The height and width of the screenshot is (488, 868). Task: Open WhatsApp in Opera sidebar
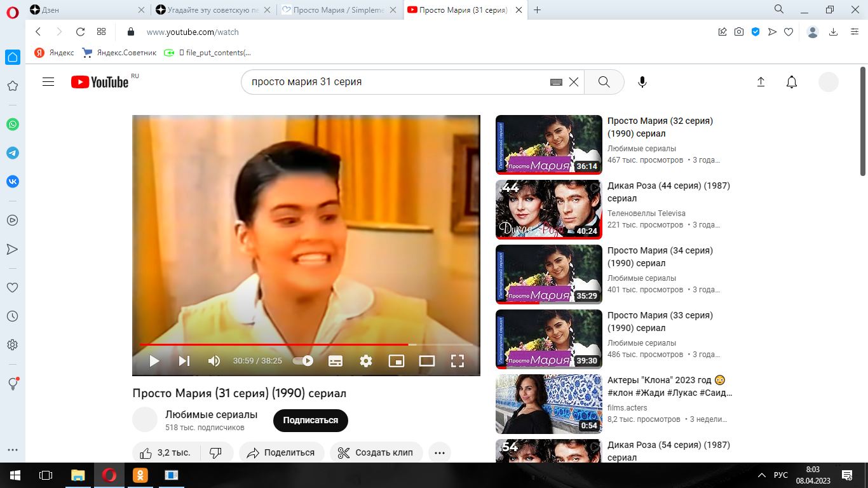(13, 125)
